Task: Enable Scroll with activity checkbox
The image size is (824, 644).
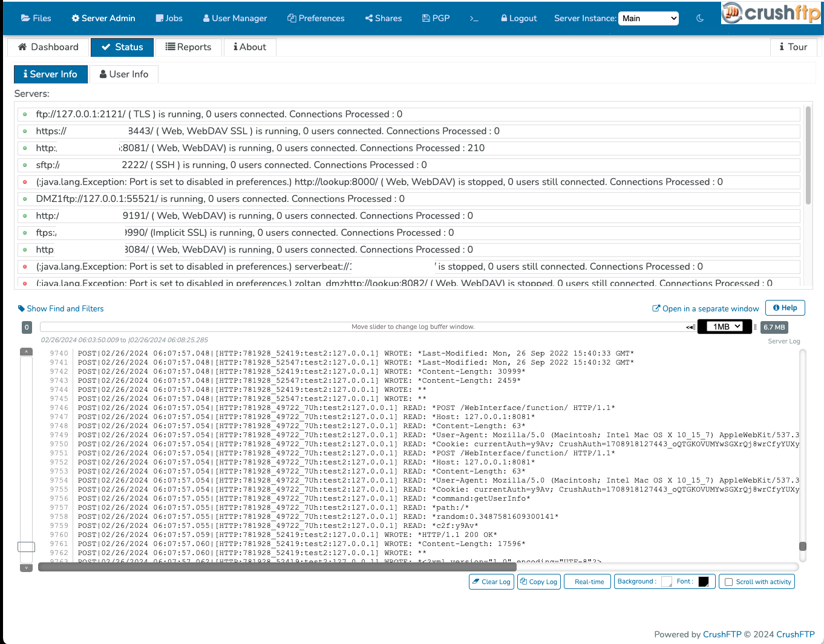Action: point(729,582)
